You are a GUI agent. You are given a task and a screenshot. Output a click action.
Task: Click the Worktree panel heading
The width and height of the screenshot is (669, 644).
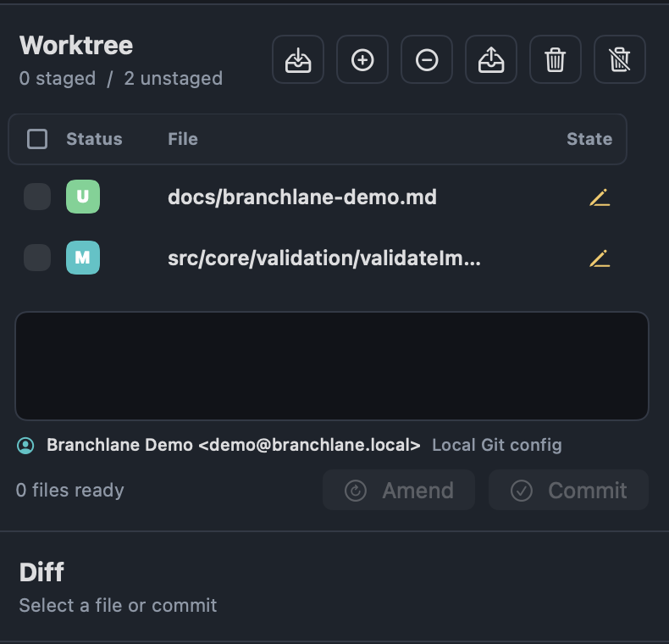click(76, 45)
